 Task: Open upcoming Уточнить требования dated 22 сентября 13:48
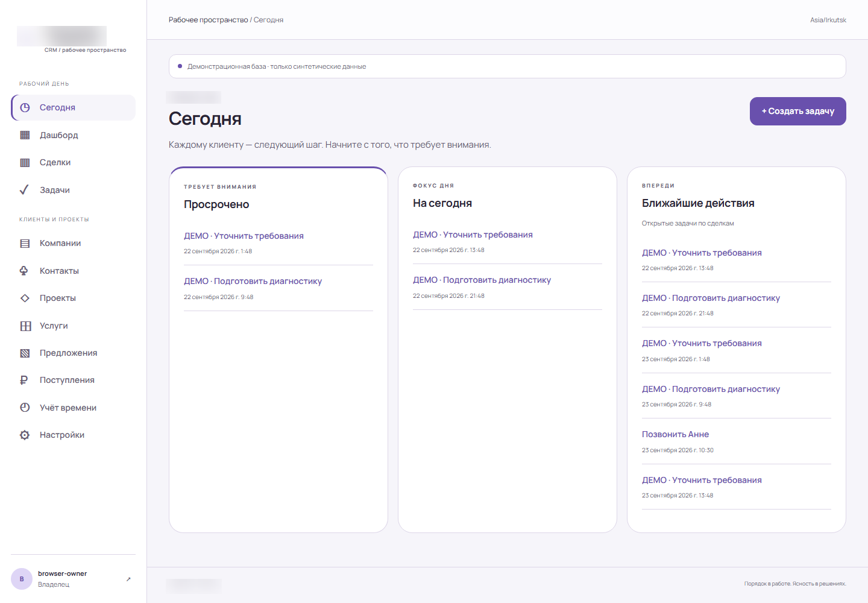[x=702, y=253]
